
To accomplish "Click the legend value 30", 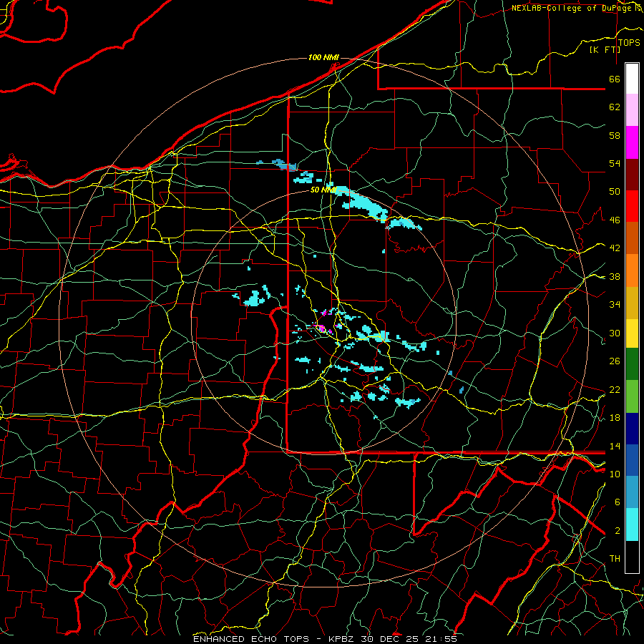I will tap(615, 333).
